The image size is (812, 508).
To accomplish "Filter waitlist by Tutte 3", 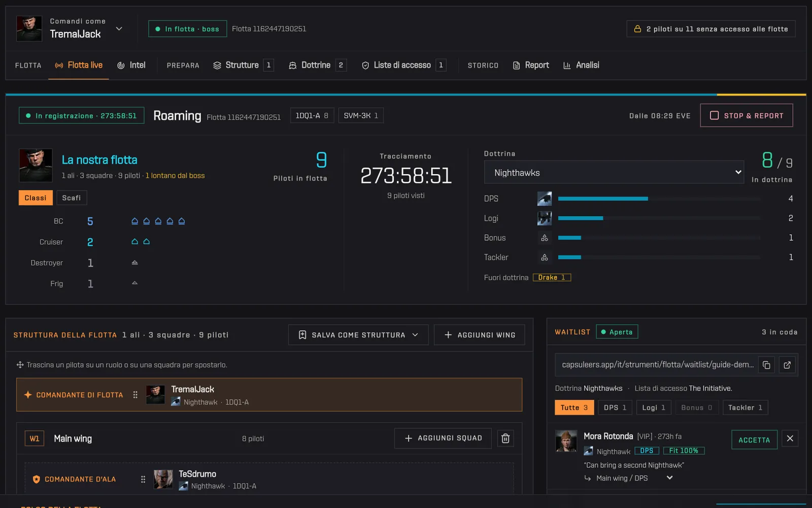I will (574, 407).
